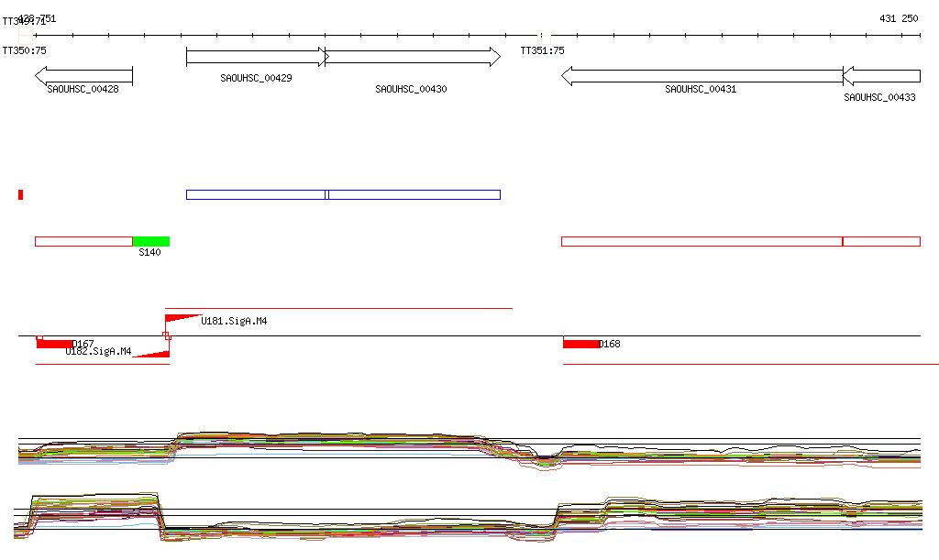939x560 pixels.
Task: Click the SAOUHSC_00430 text label
Action: pos(411,90)
